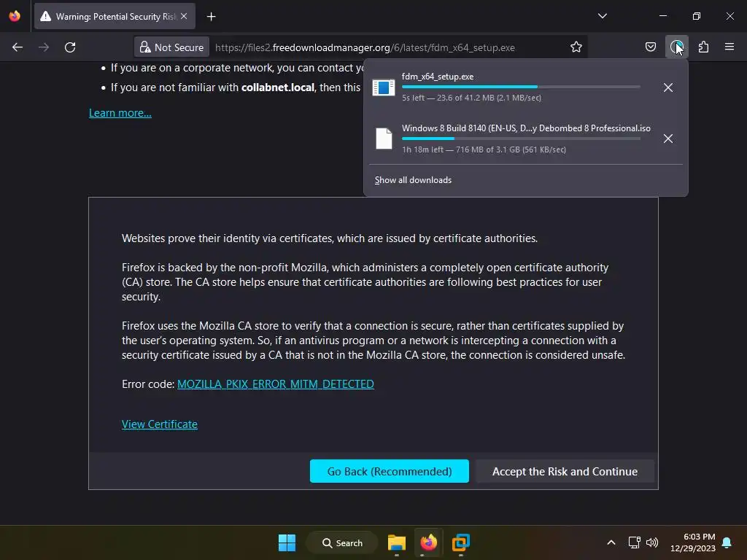Go back to the previous page
This screenshot has width=747, height=560.
coord(18,47)
